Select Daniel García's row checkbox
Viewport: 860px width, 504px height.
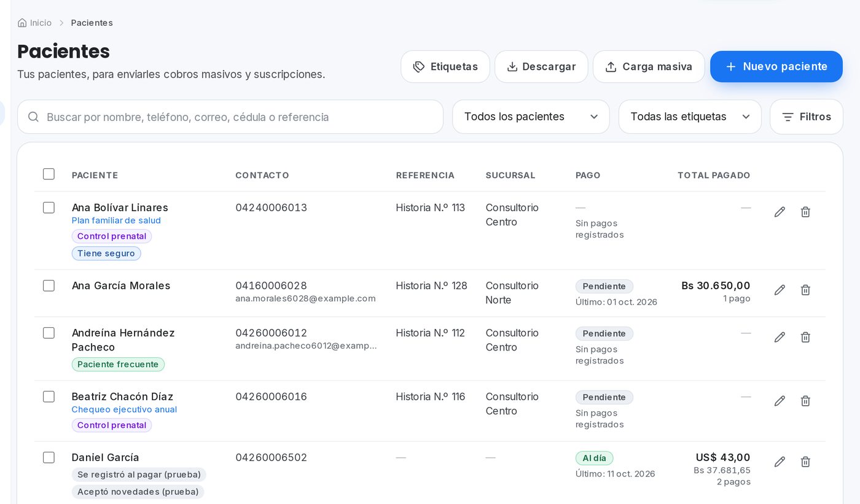[x=49, y=457]
